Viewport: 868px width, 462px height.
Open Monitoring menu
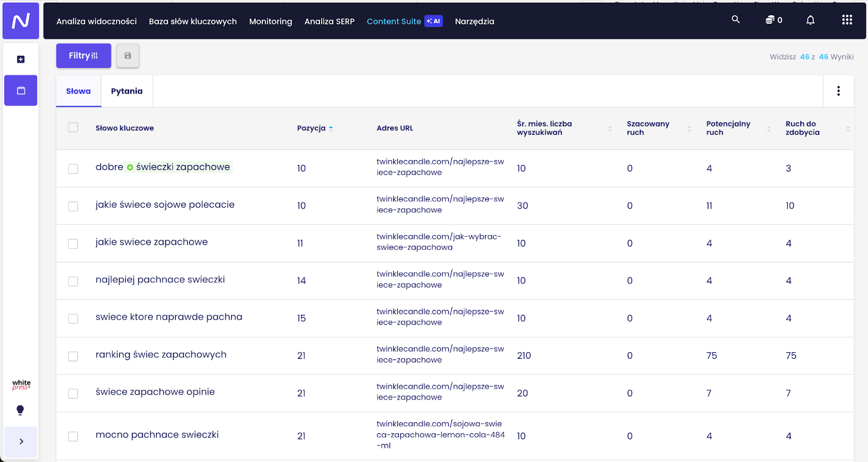coord(271,21)
